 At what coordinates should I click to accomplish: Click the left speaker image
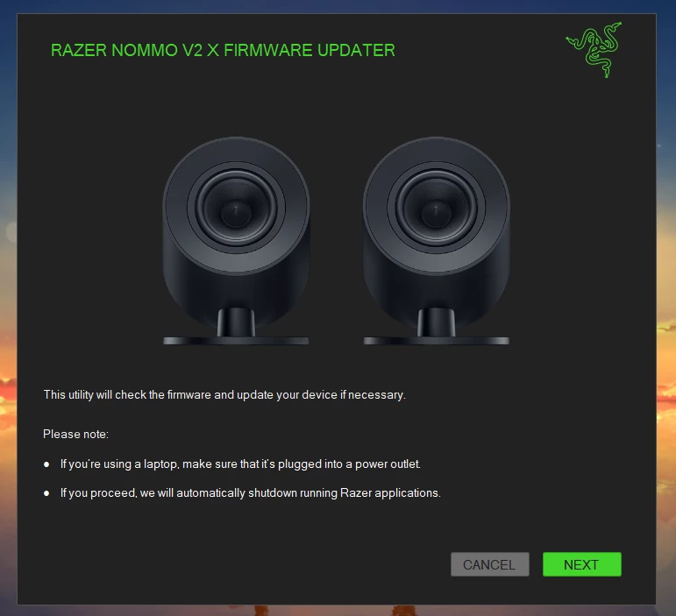click(x=236, y=240)
